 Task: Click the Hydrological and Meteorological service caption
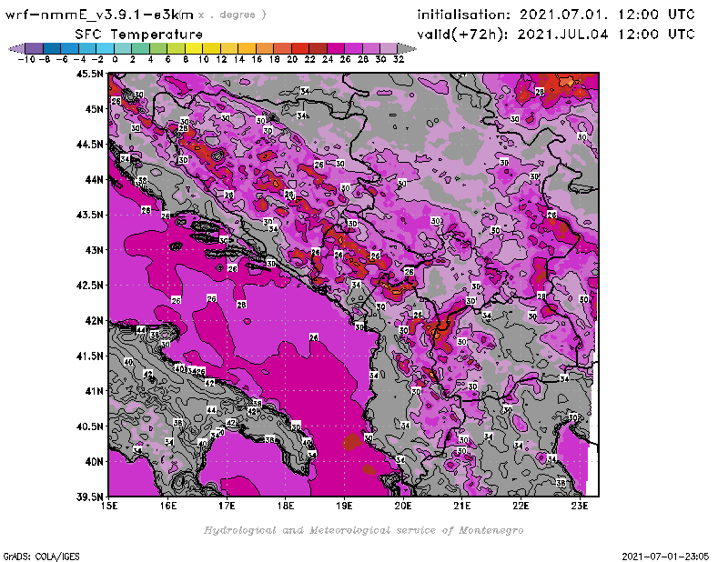coord(363,529)
